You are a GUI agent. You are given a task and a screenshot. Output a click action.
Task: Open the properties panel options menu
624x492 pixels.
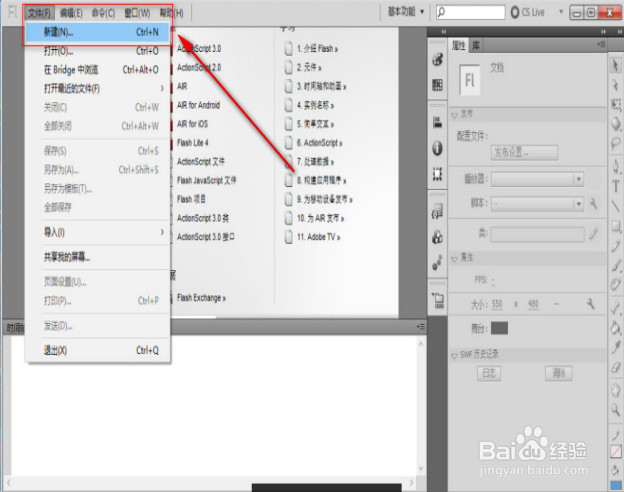pyautogui.click(x=601, y=44)
